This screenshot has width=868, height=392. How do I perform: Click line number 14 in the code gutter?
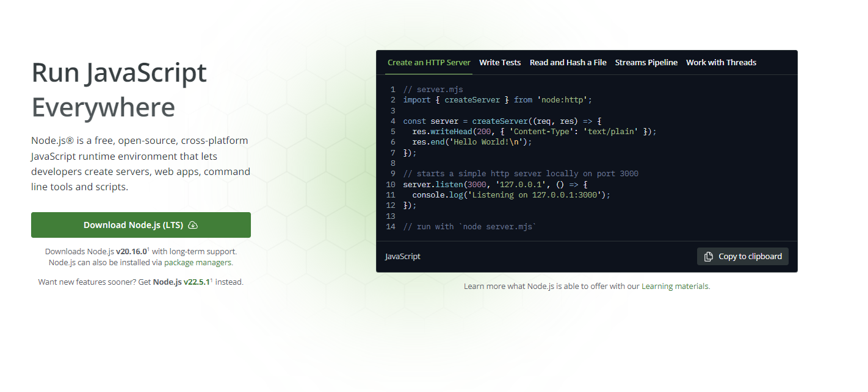391,227
